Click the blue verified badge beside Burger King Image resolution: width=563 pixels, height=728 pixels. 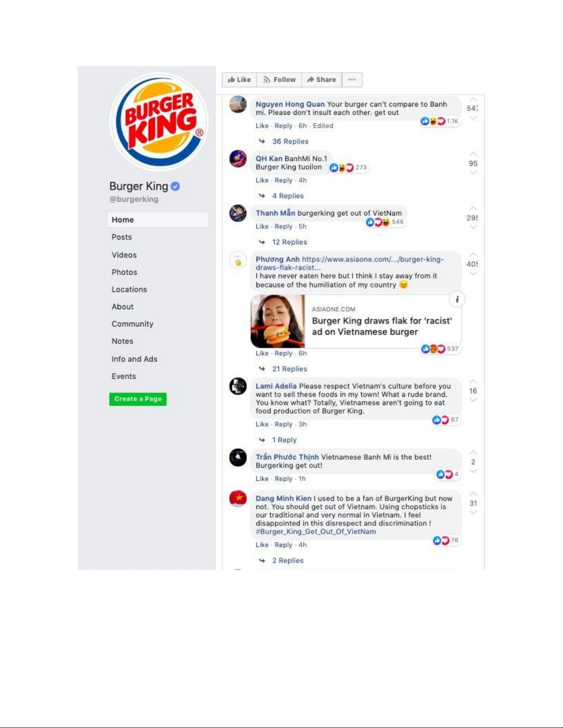click(175, 186)
